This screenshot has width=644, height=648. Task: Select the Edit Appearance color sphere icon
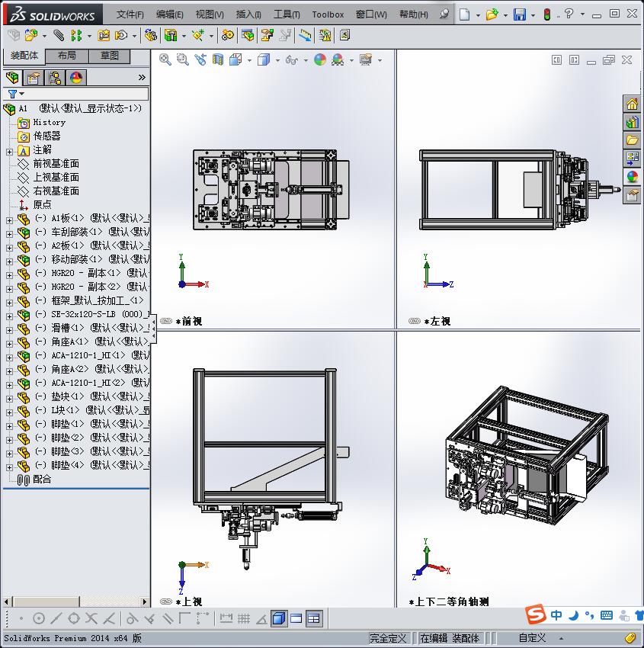320,59
